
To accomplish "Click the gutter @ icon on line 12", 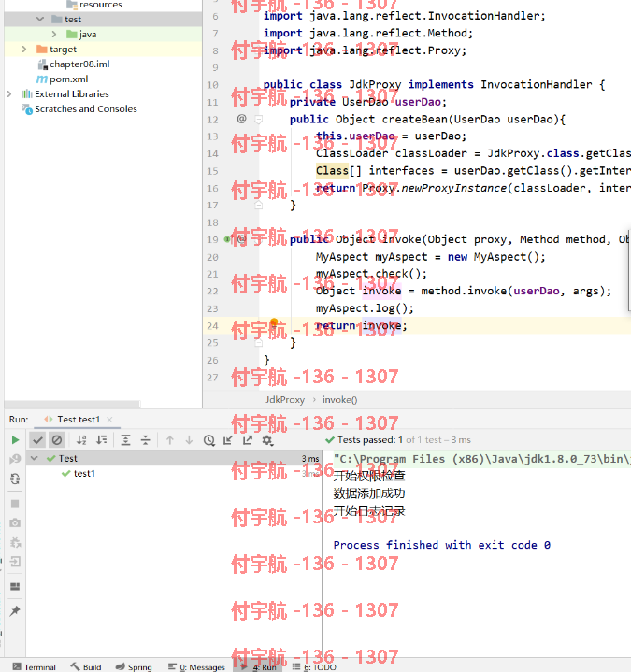I will (242, 119).
